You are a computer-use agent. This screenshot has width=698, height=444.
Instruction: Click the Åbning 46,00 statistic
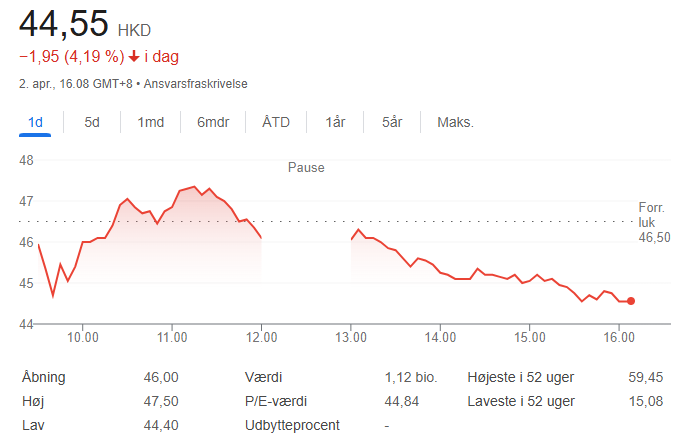coord(100,377)
